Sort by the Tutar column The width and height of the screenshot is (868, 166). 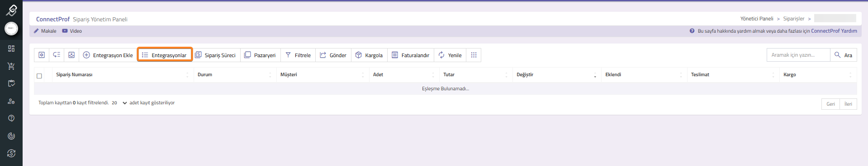pyautogui.click(x=476, y=74)
